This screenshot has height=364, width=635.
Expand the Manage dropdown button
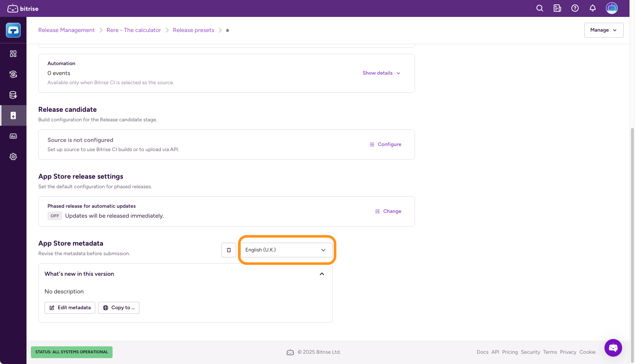[603, 30]
